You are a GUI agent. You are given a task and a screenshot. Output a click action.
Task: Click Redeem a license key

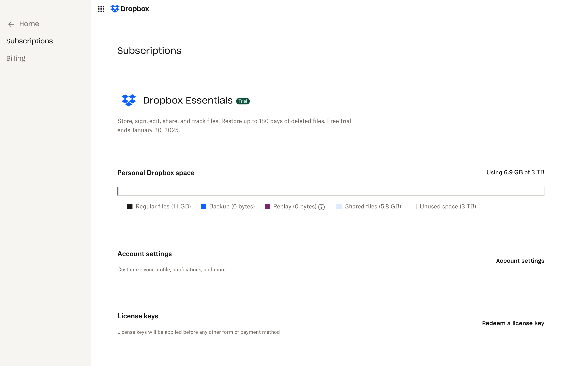513,323
